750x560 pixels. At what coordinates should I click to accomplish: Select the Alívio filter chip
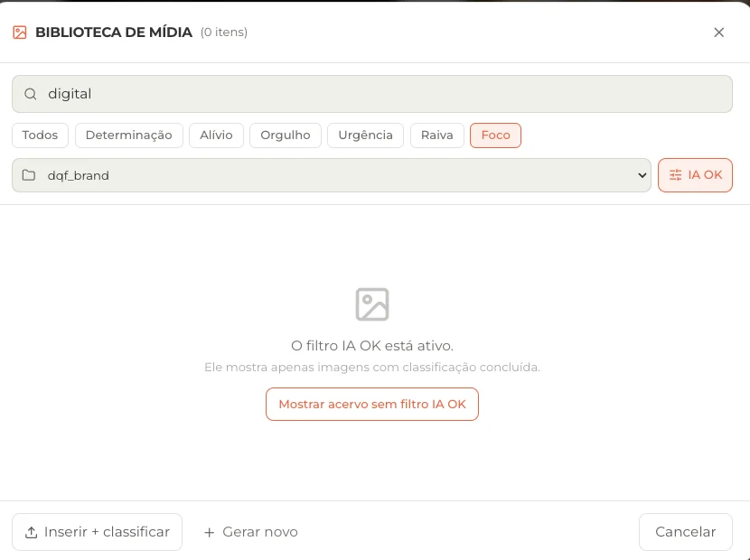point(216,135)
